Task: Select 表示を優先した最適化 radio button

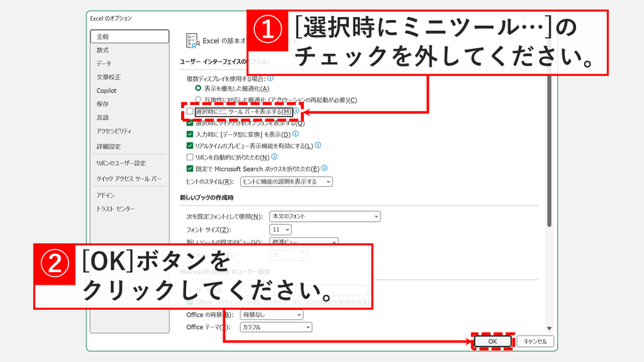Action: 198,88
